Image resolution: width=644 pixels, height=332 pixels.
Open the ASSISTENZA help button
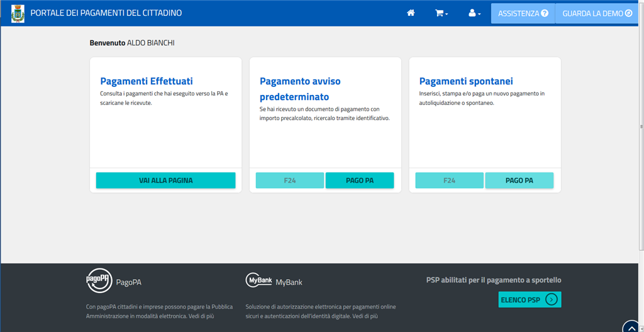point(523,13)
